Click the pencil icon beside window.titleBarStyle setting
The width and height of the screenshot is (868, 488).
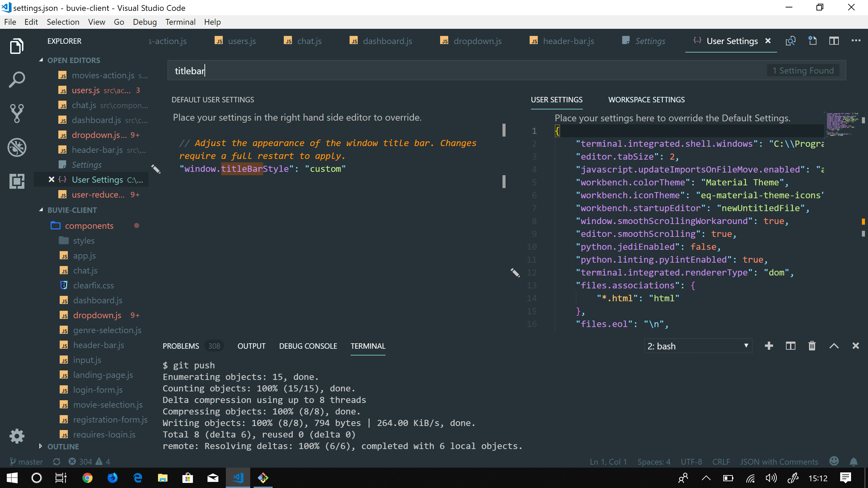156,168
